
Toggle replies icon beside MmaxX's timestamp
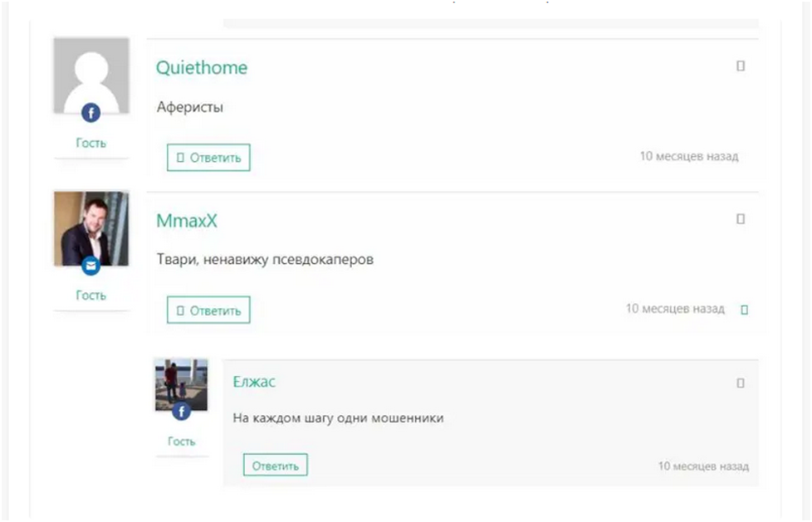pyautogui.click(x=744, y=310)
